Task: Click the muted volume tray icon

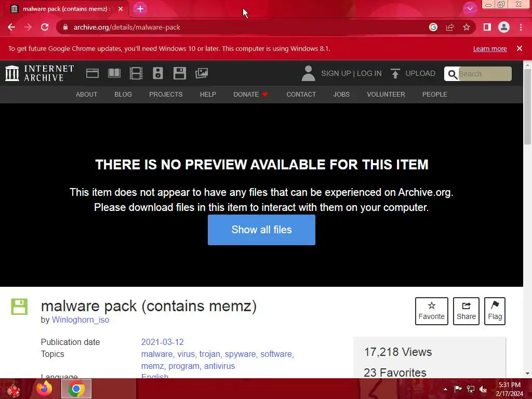Action: tap(483, 389)
